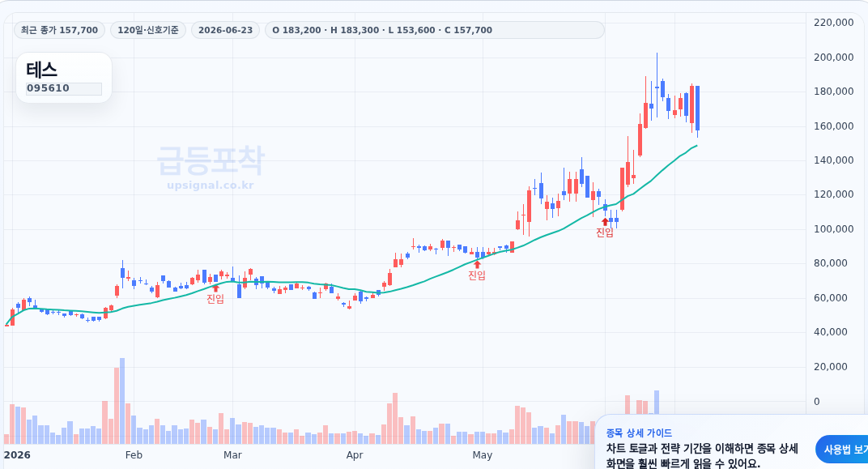Click the 사용법 보기 blue button
This screenshot has height=469, width=868.
click(842, 449)
